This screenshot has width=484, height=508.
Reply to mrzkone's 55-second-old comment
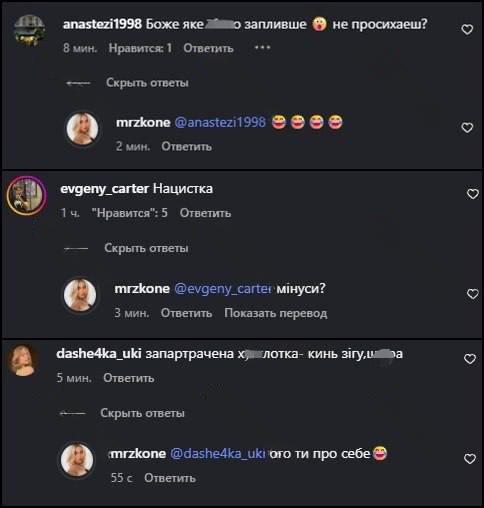170,478
